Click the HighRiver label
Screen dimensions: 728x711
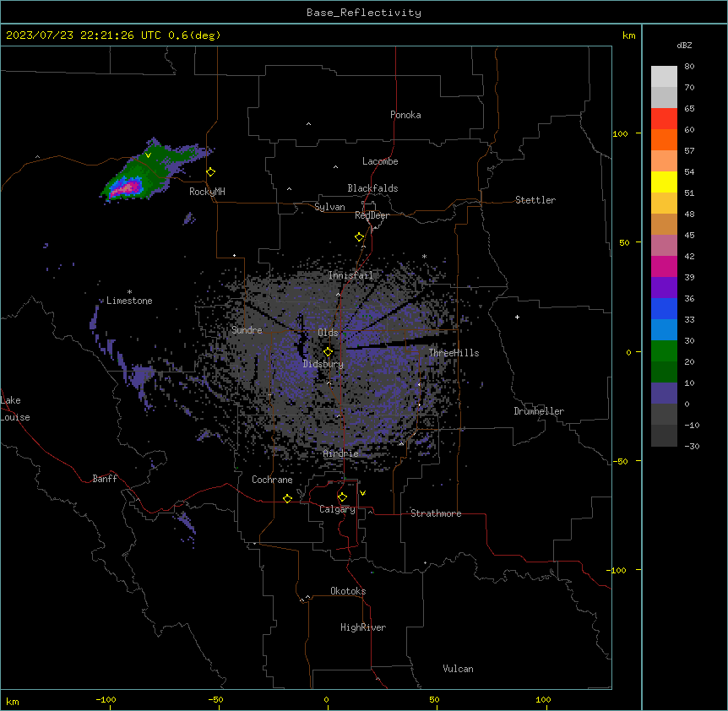click(x=363, y=627)
